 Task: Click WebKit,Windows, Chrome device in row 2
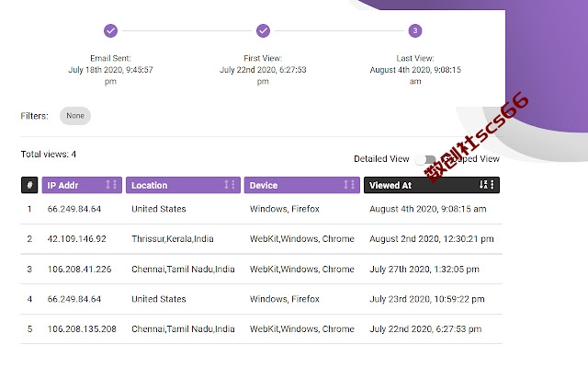[x=302, y=239]
